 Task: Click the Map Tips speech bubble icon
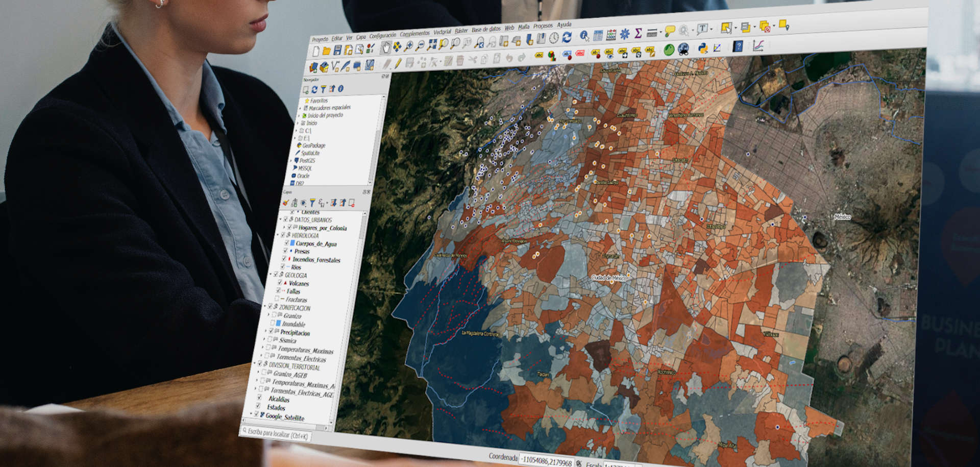pyautogui.click(x=670, y=31)
